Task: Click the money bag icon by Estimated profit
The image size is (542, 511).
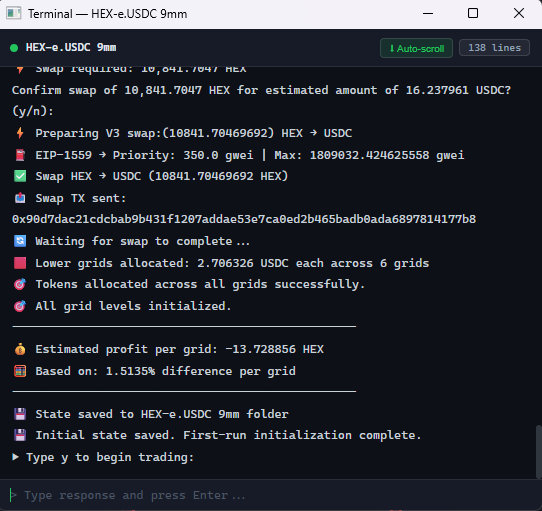Action: click(20, 349)
